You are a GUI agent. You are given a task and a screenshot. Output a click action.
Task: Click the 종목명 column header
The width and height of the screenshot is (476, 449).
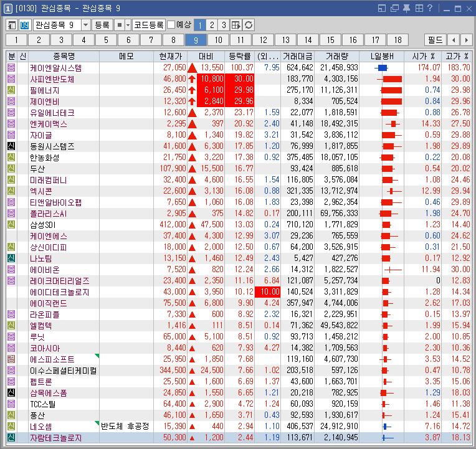64,56
